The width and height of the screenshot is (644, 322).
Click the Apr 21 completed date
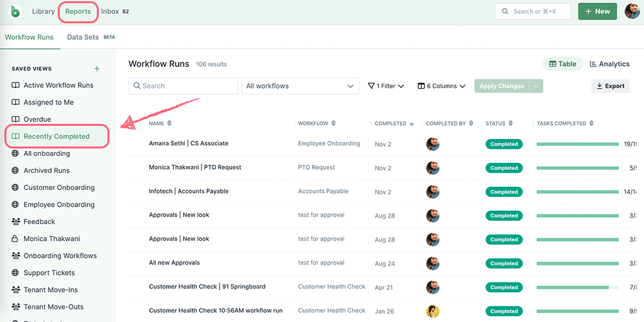click(x=384, y=287)
